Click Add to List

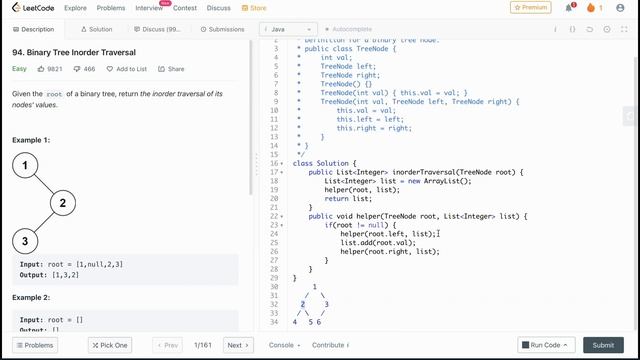tap(127, 69)
